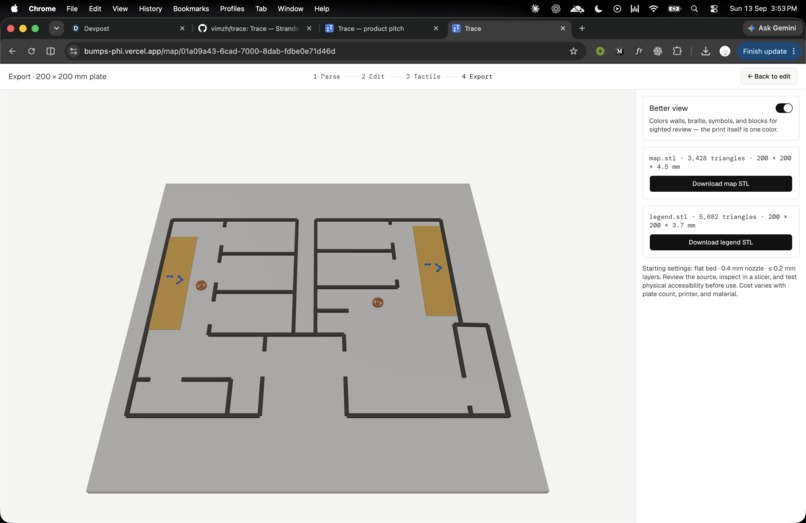The width and height of the screenshot is (806, 523).
Task: Open the Window menu
Action: tap(290, 9)
